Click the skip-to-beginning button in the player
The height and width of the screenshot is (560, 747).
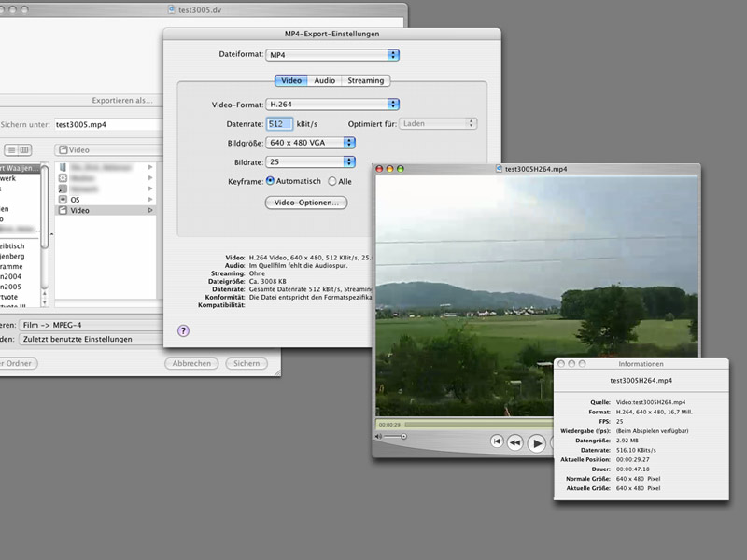click(497, 441)
